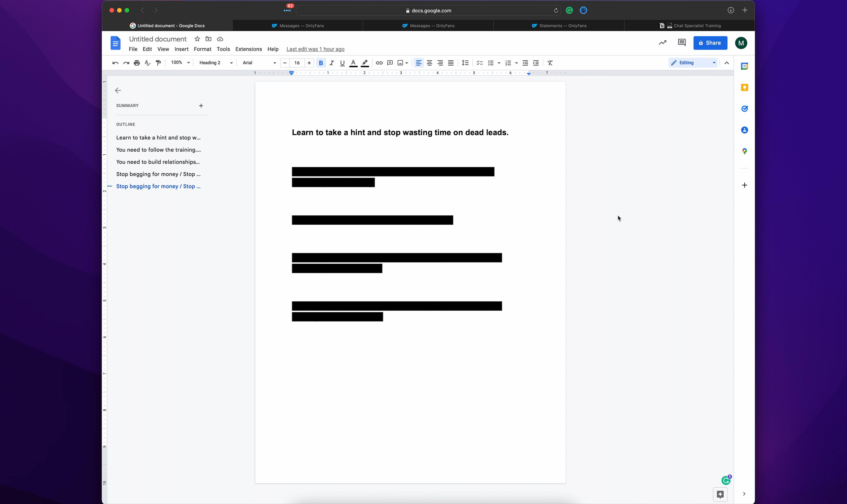Click the paint format roller icon
The height and width of the screenshot is (504, 847).
[158, 63]
